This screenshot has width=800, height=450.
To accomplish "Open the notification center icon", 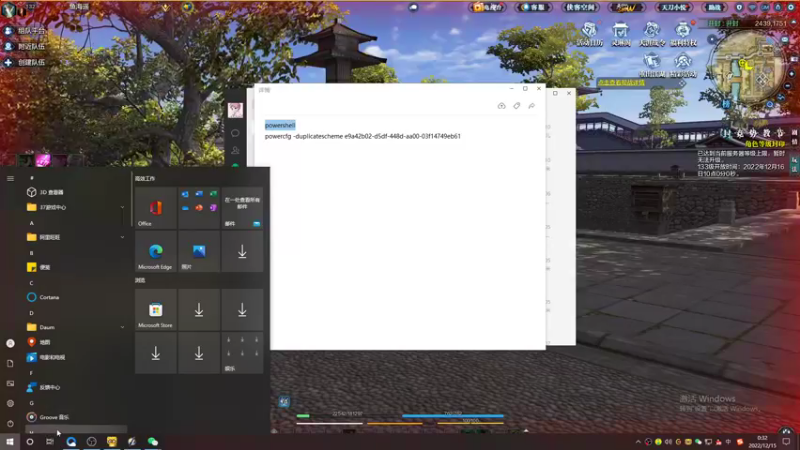I will coord(786,442).
